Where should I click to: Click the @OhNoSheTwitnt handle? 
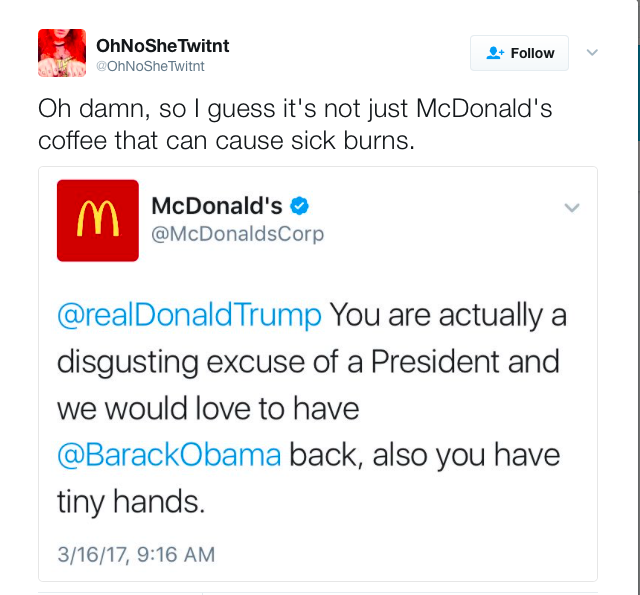(x=150, y=66)
